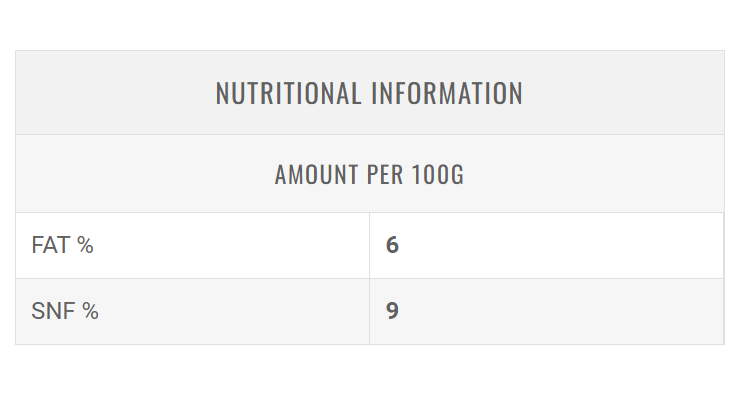Click the word SNF in the table
This screenshot has height=413, width=745.
click(54, 311)
